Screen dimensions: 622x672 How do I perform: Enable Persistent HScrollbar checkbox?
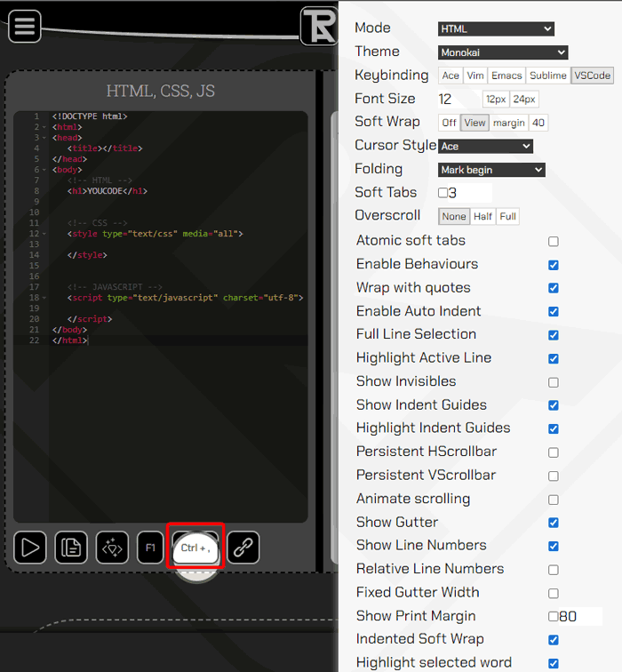click(554, 452)
